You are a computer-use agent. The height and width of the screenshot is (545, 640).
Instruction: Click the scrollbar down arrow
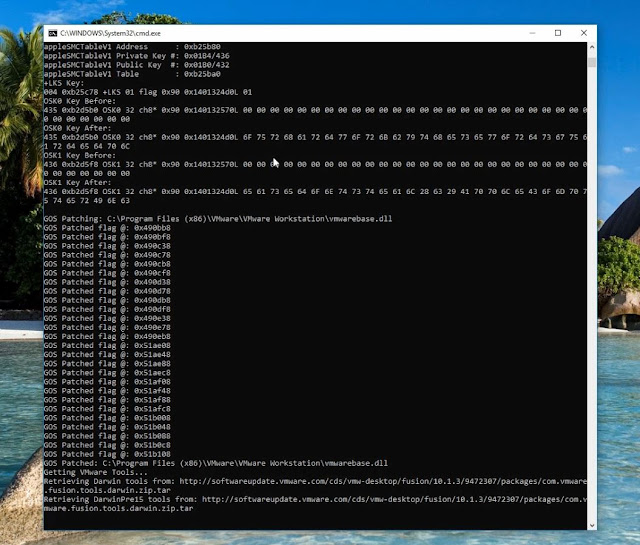click(x=592, y=525)
